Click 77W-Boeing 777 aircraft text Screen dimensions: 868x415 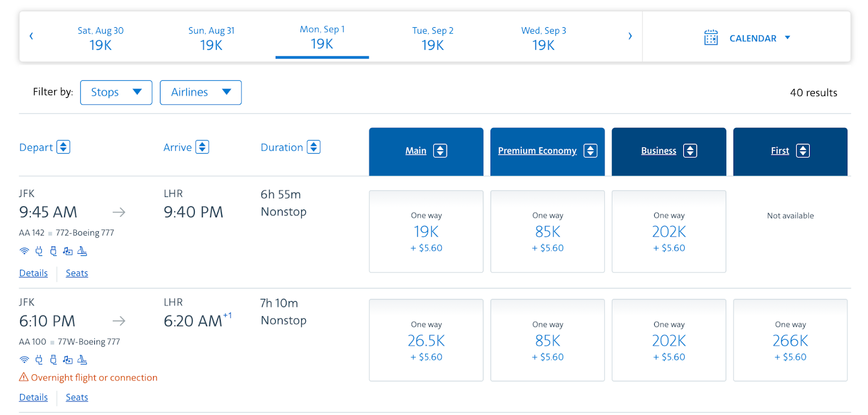(x=89, y=342)
